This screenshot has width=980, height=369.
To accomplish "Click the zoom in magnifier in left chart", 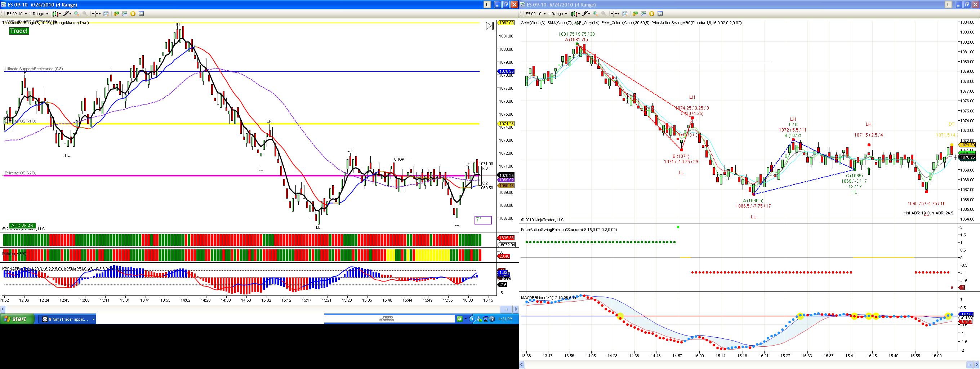I will click(76, 14).
